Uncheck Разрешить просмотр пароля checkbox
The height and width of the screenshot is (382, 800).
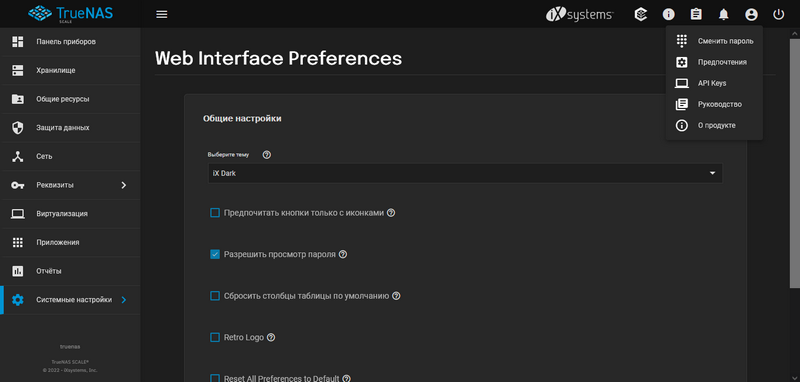pyautogui.click(x=215, y=254)
